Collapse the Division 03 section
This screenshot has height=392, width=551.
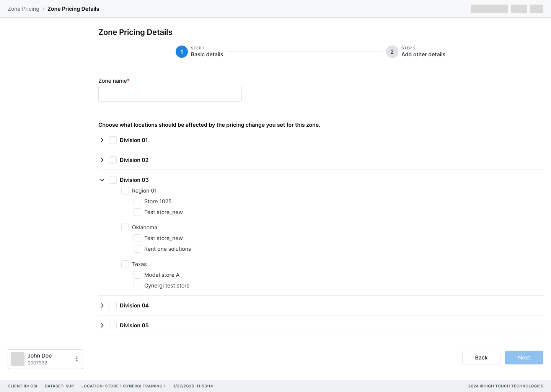pyautogui.click(x=102, y=180)
